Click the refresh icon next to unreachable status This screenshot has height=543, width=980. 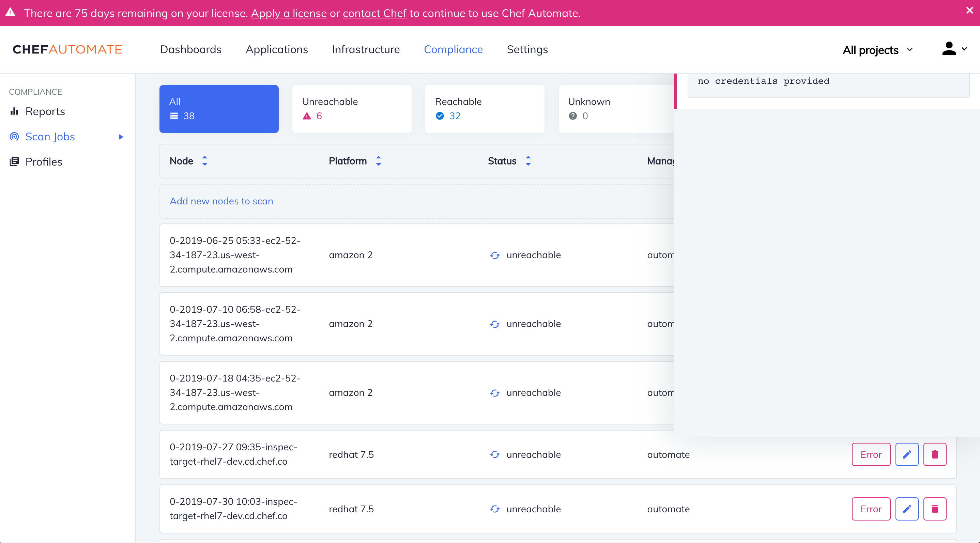[494, 255]
